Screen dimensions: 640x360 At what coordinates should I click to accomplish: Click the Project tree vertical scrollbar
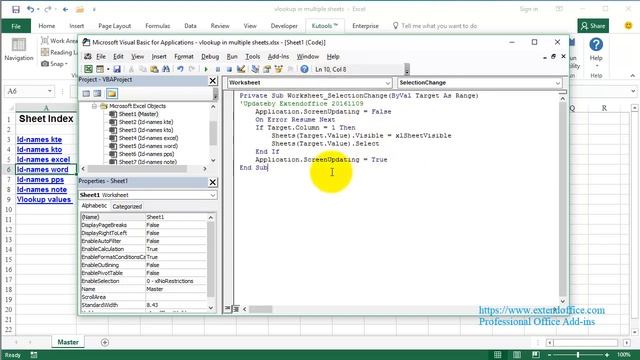click(x=213, y=133)
